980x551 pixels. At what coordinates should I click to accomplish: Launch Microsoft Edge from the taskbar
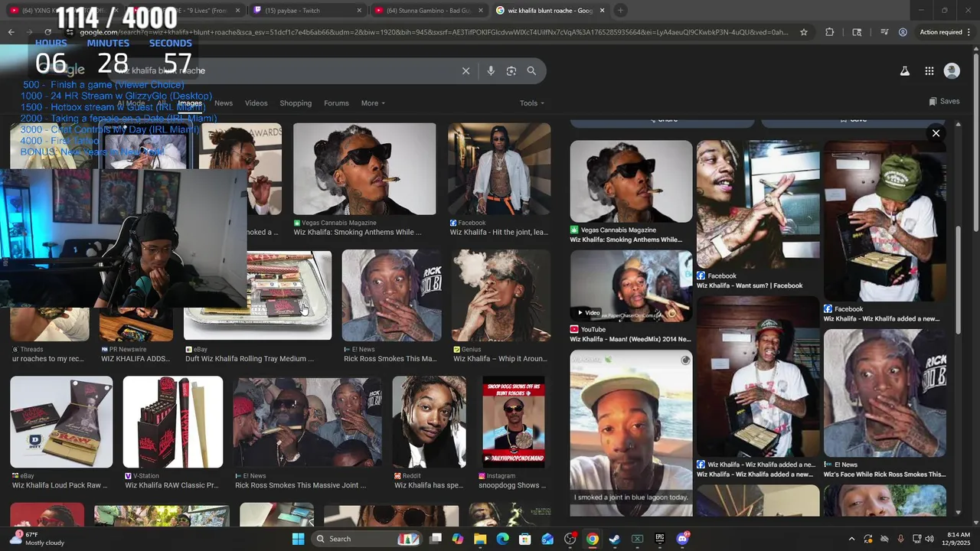point(503,539)
